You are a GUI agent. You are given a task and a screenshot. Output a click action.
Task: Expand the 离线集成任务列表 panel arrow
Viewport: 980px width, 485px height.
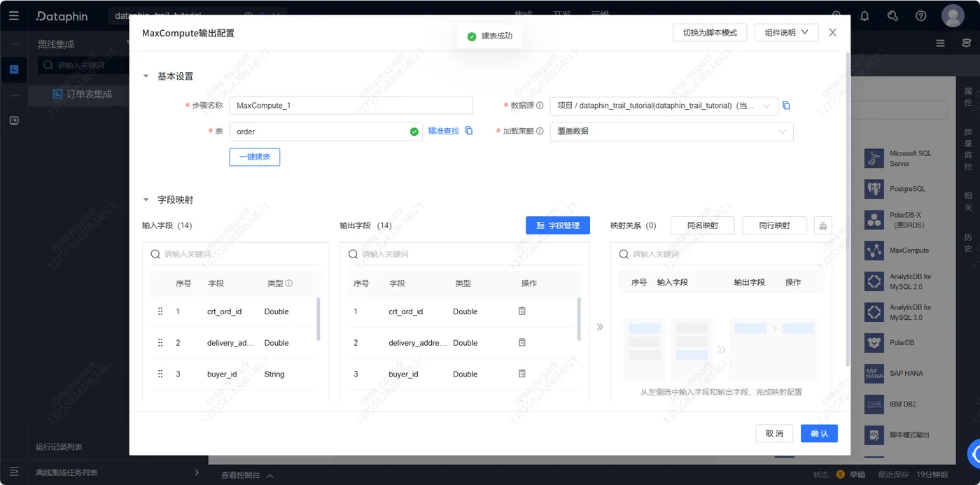(197, 472)
